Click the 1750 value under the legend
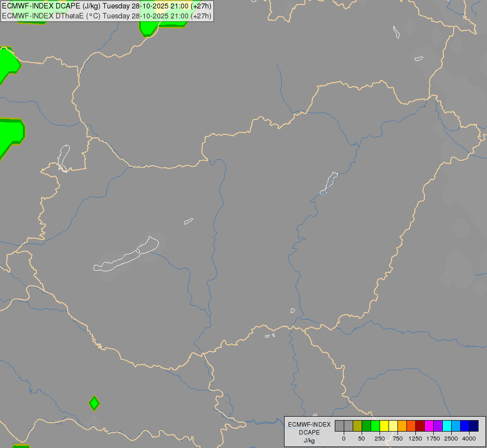 click(433, 439)
